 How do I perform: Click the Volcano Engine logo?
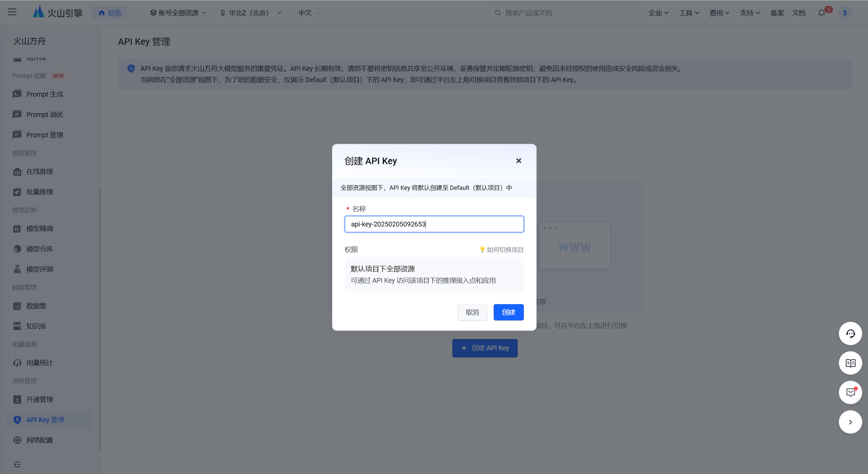pos(57,12)
